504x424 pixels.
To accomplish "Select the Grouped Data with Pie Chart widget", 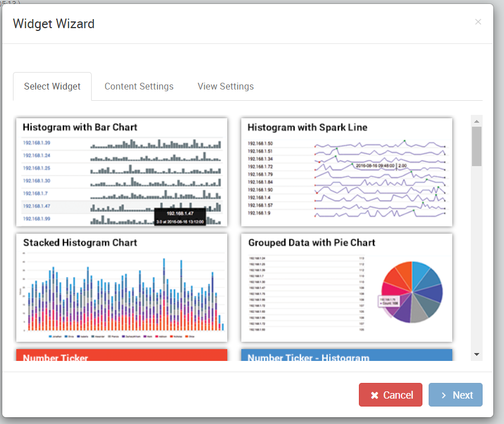I will (346, 288).
